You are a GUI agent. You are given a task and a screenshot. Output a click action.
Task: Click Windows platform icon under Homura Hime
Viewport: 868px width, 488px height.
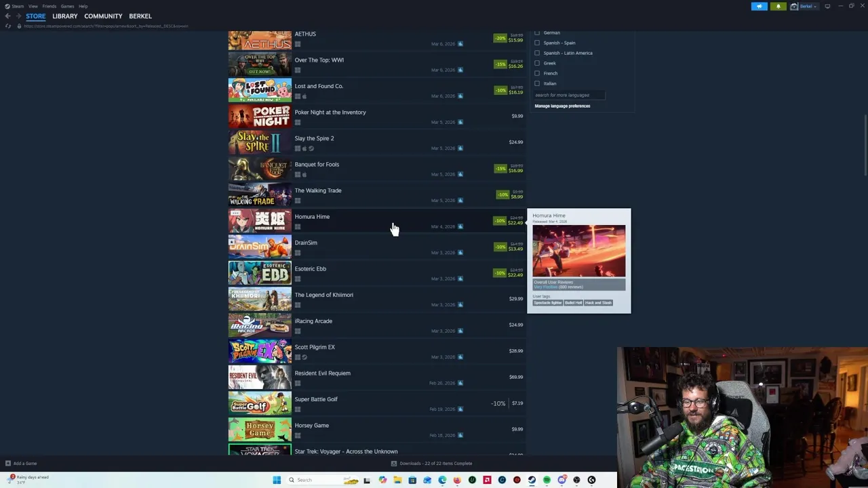tap(297, 227)
